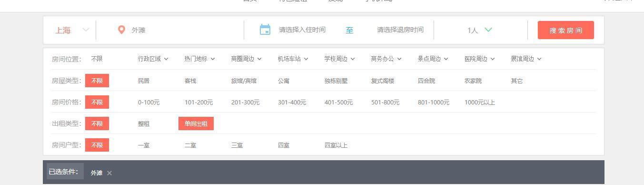Click the blue calendar icon
Screen dimensions: 644x185
click(x=265, y=30)
